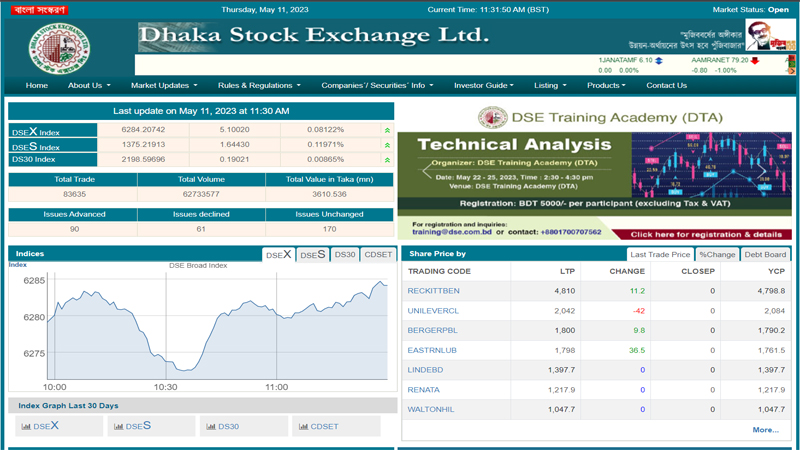Click the Bangla version button at top left

point(40,10)
